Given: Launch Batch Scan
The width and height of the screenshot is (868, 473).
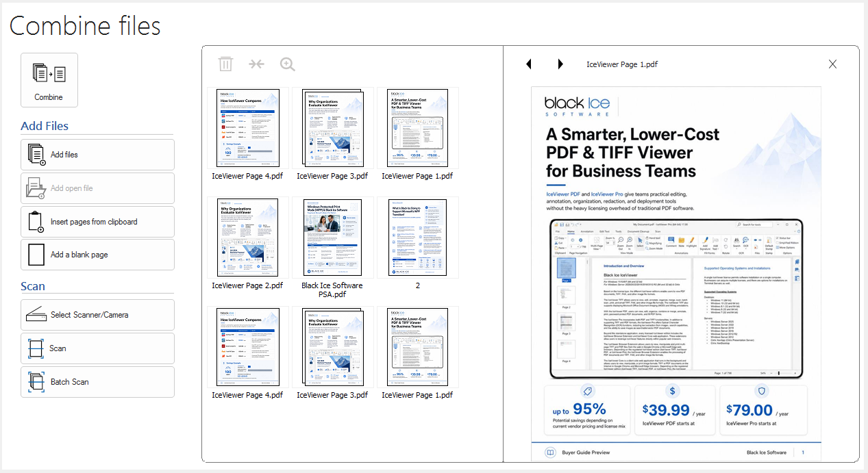Looking at the screenshot, I should tap(97, 382).
